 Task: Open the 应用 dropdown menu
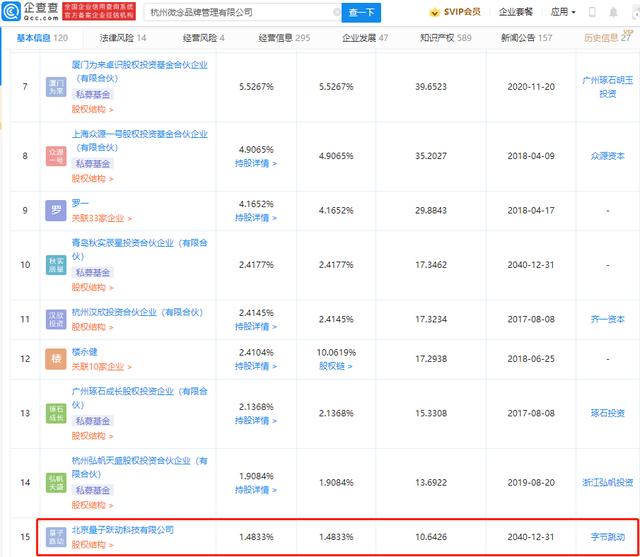point(563,12)
